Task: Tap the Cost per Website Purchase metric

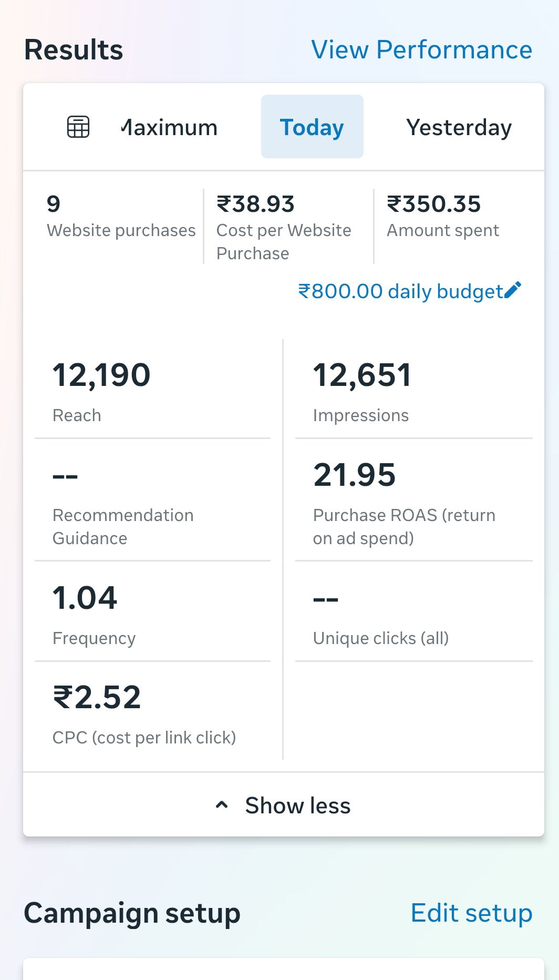Action: (x=284, y=226)
